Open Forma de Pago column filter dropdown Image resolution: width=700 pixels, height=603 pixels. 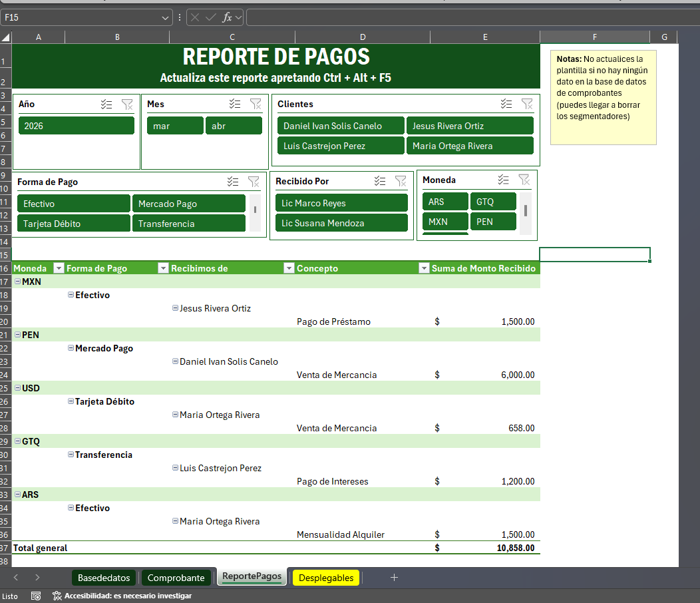164,268
